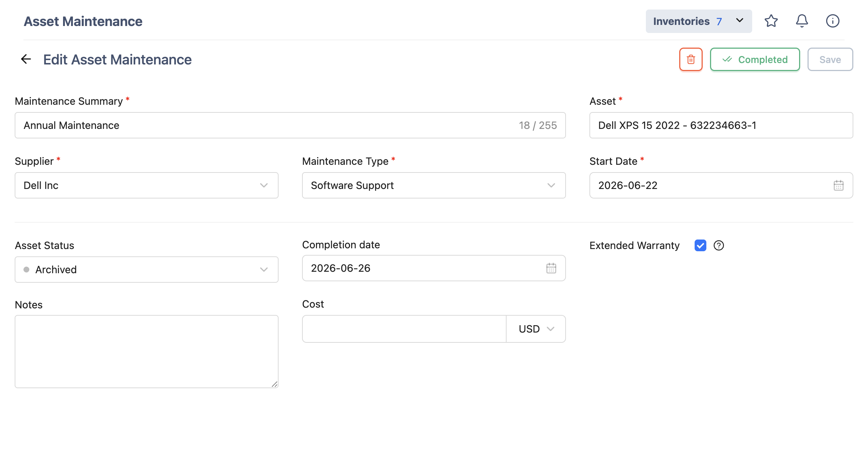Click the Maintenance Summary text field
The width and height of the screenshot is (868, 449).
[290, 125]
